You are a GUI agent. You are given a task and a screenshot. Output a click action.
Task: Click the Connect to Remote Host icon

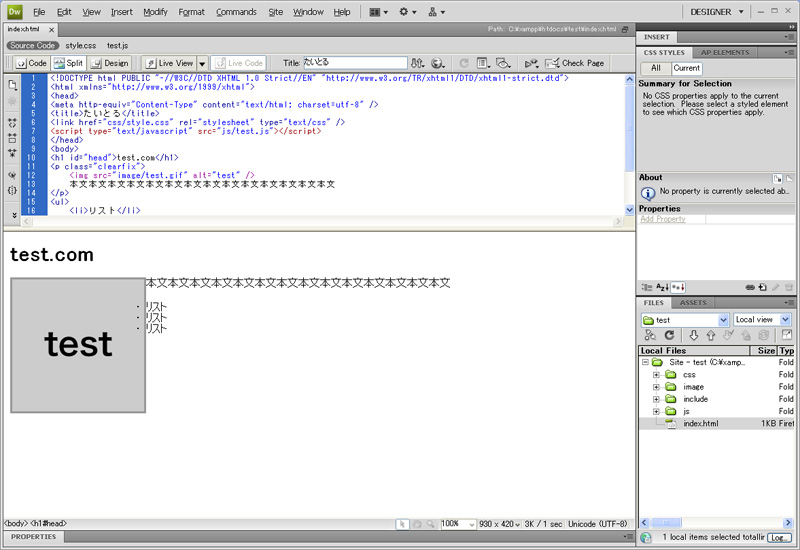click(650, 335)
